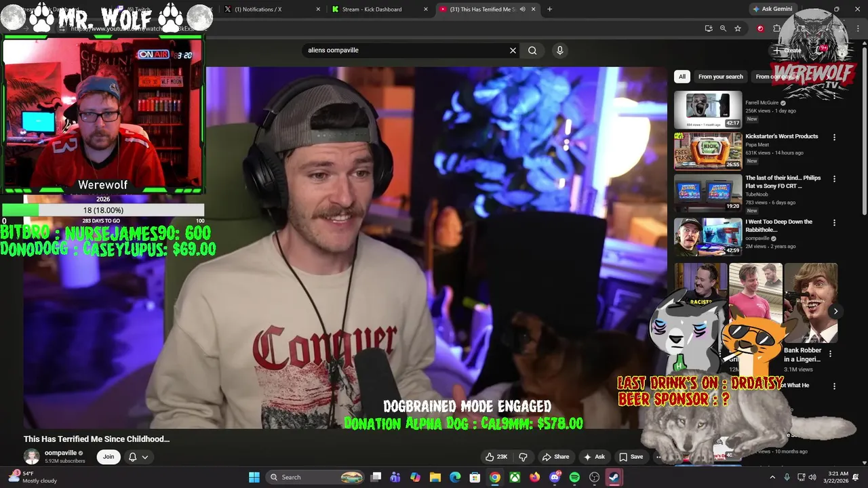Open the oompaville channel avatar
The height and width of the screenshot is (488, 868).
[x=32, y=457]
